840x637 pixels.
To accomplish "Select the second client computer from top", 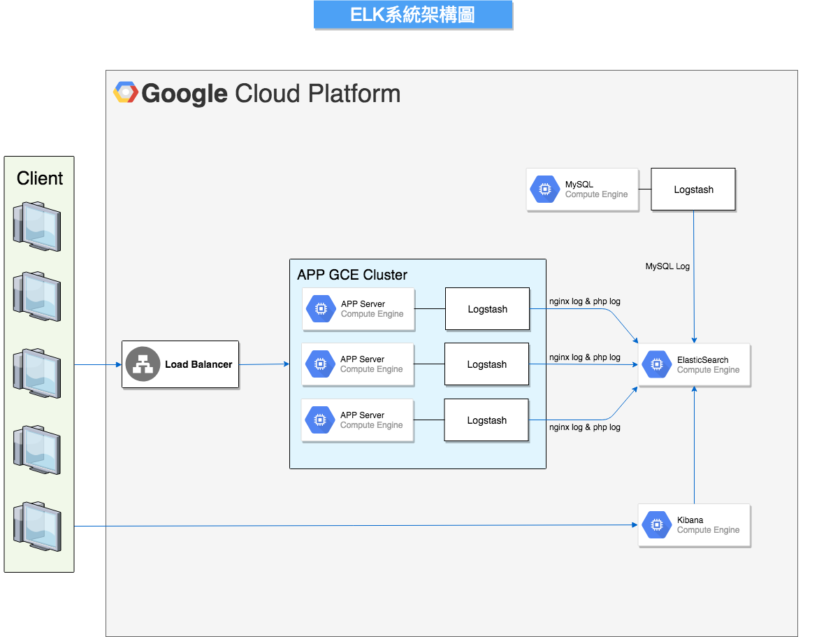I will pos(37,295).
